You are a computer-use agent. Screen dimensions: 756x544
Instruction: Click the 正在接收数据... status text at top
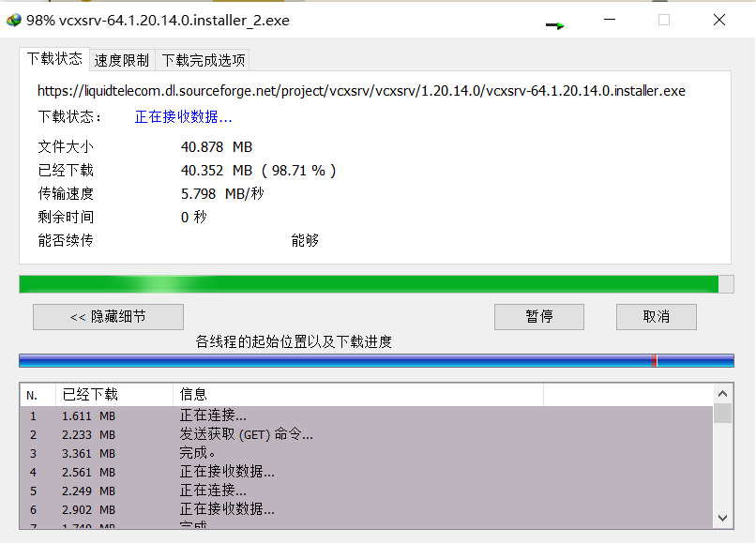[x=183, y=116]
